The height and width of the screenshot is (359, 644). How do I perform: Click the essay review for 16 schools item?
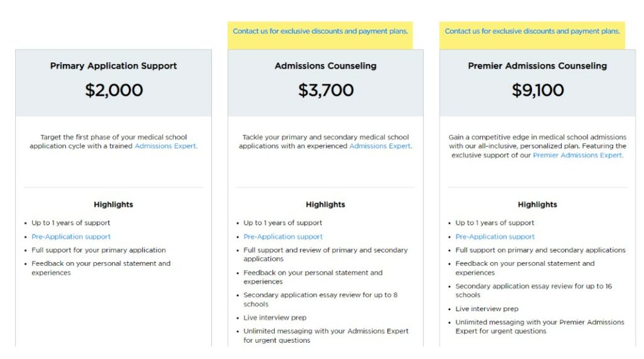coord(533,290)
